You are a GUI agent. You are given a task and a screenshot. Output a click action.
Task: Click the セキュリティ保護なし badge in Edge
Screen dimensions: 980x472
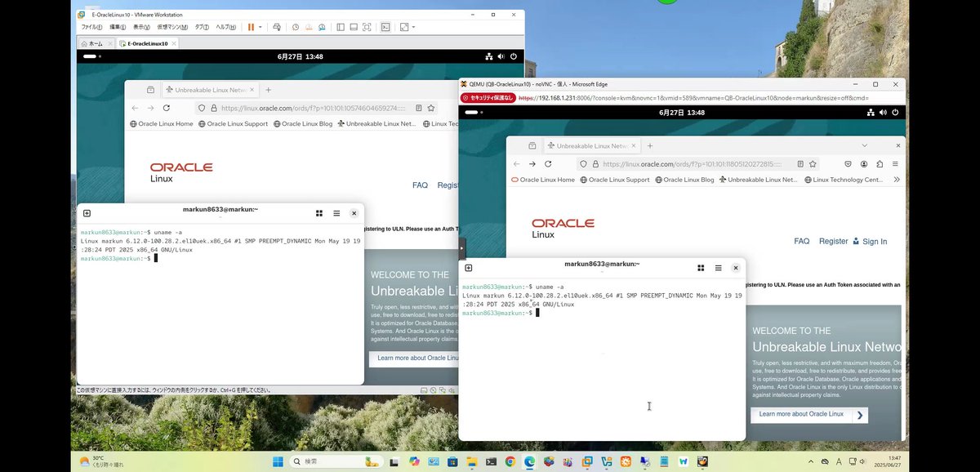(x=488, y=97)
